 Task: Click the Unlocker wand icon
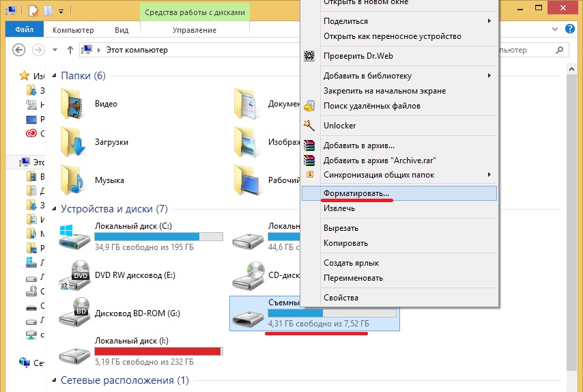click(x=309, y=126)
